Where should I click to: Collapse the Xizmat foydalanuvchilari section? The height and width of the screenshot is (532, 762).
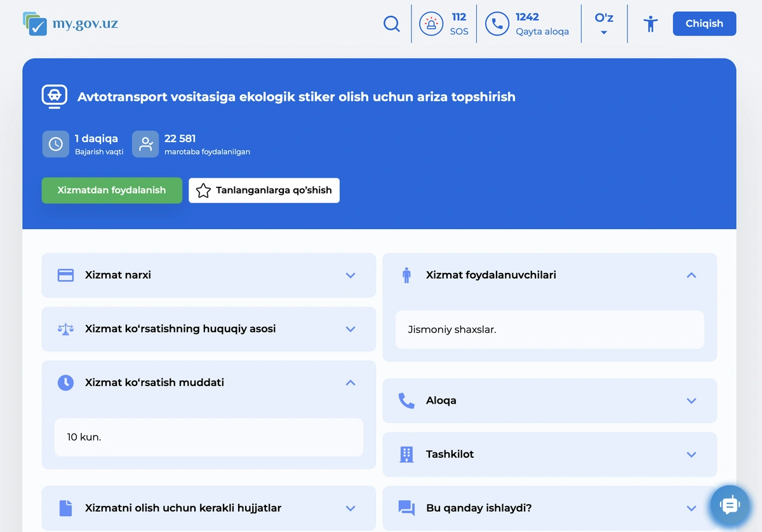(x=692, y=275)
